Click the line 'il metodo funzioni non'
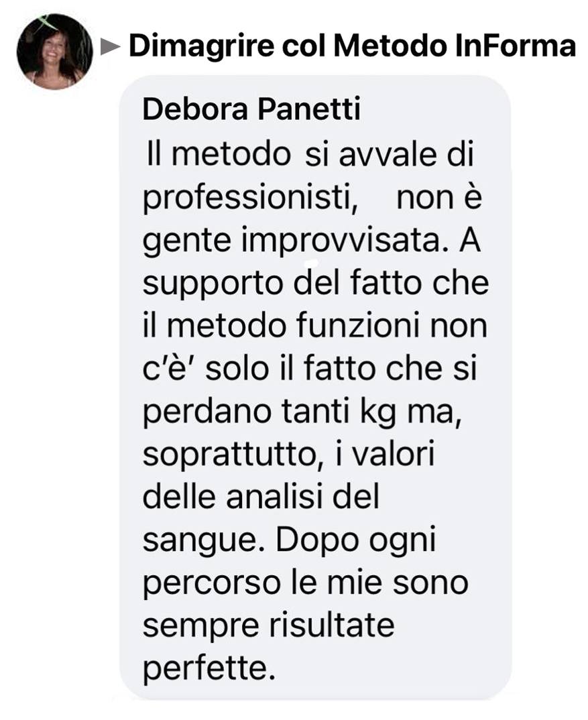 (x=315, y=326)
